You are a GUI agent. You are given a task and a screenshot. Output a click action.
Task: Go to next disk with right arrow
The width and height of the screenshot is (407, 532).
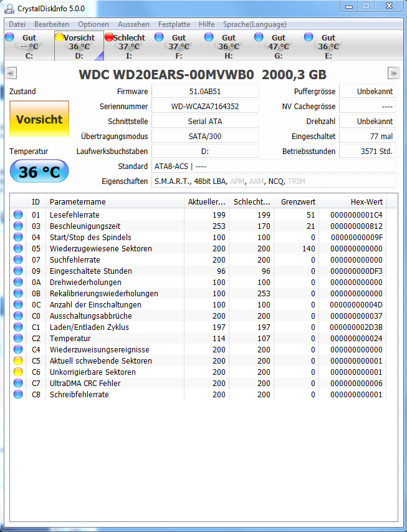(393, 73)
